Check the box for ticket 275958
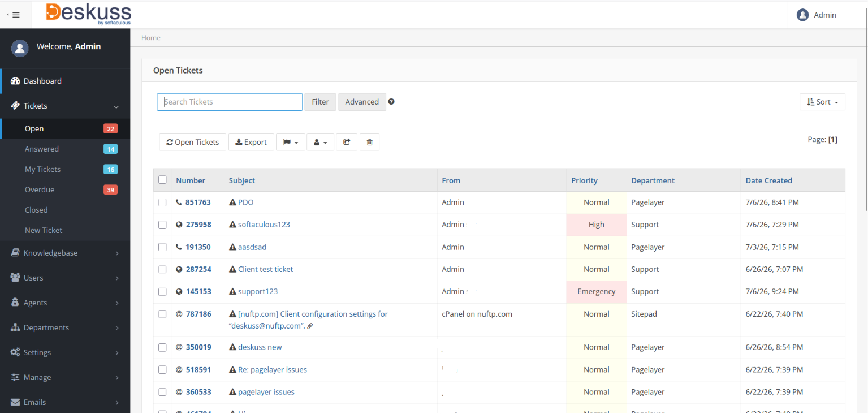The height and width of the screenshot is (414, 868). click(162, 225)
